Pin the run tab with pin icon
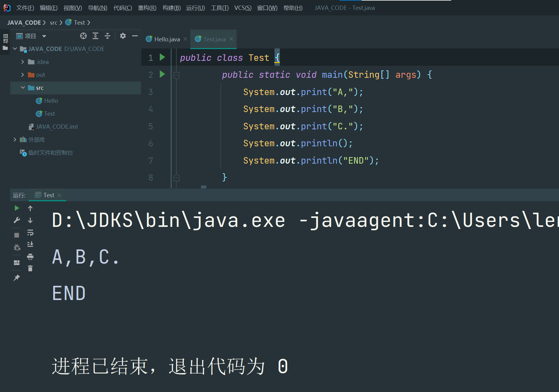The width and height of the screenshot is (559, 392). coord(17,278)
